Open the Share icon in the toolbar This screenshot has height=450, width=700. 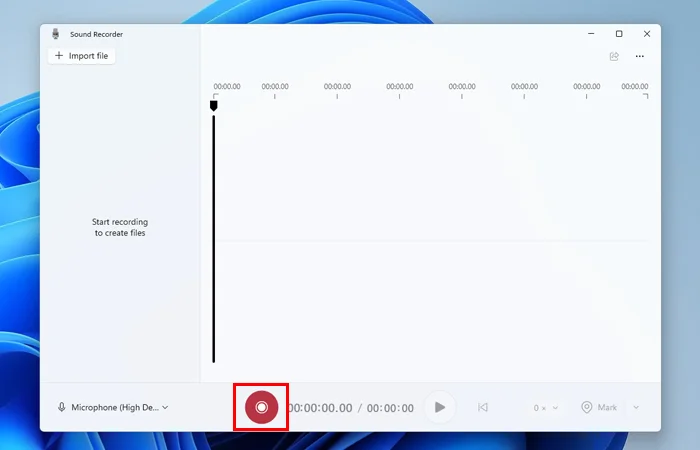click(614, 56)
